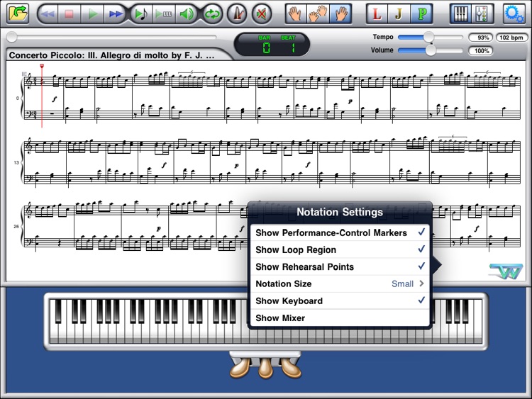Open settings with the blue gears icon
532x399 pixels.
pos(514,14)
